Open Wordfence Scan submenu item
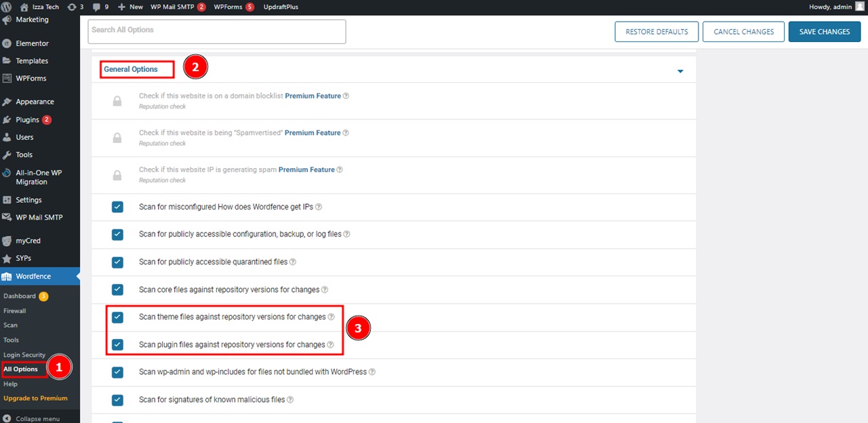Viewport: 868px width, 423px height. pos(11,325)
